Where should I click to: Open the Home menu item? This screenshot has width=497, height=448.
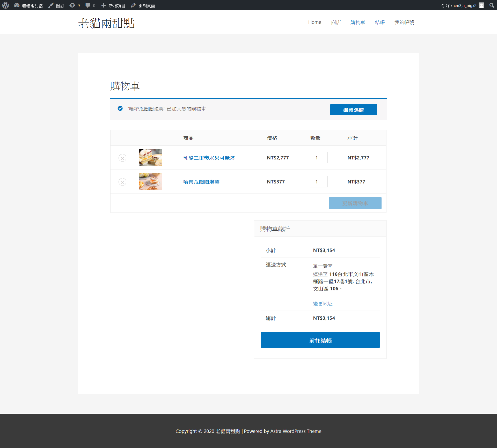(315, 22)
